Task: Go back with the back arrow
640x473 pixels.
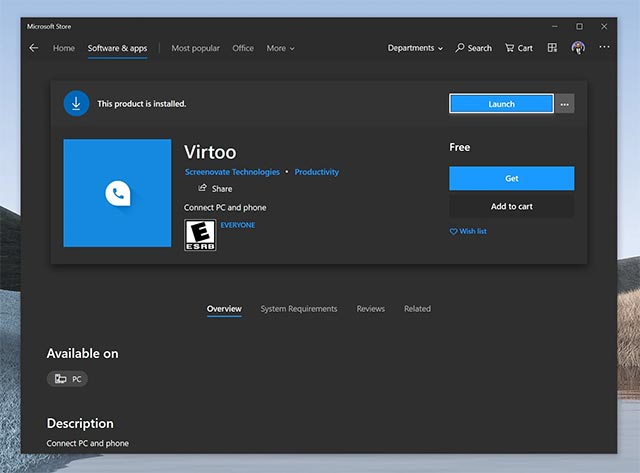Action: point(34,48)
